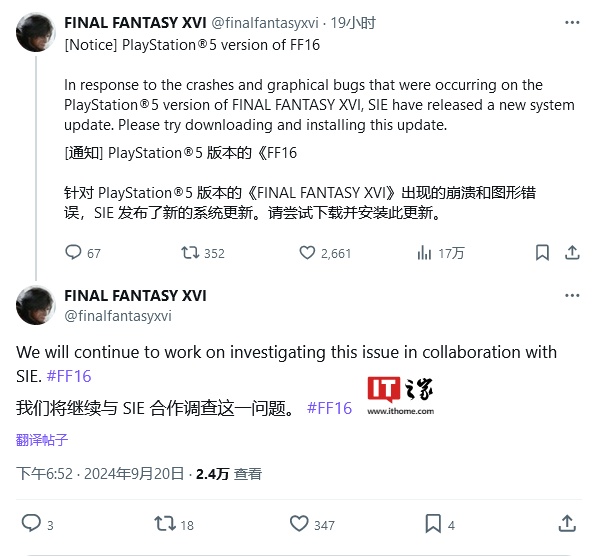598x556 pixels.
Task: Open more options on the first tweet
Action: pyautogui.click(x=572, y=23)
